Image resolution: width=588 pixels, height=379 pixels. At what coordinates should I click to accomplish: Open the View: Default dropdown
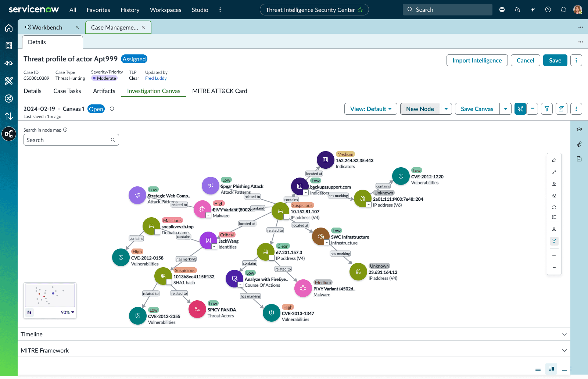click(371, 109)
